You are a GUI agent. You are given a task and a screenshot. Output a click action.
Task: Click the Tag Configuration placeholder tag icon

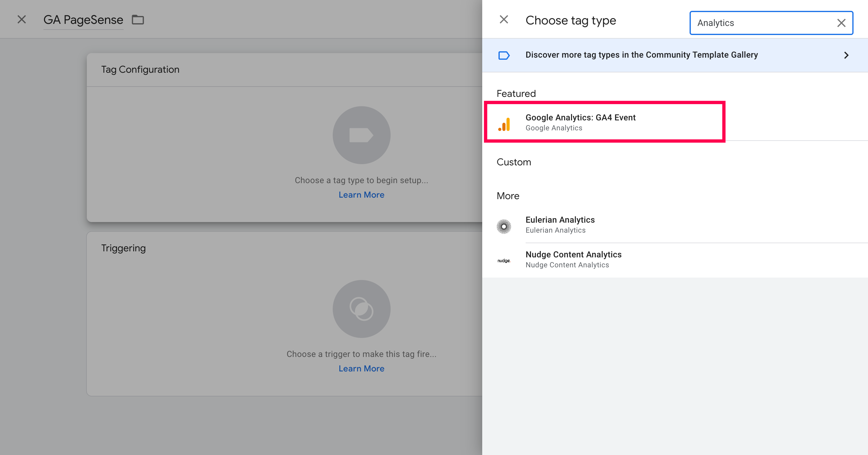[361, 135]
